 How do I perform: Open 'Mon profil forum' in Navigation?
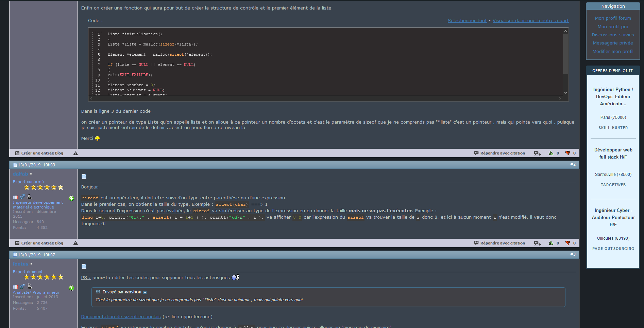613,18
